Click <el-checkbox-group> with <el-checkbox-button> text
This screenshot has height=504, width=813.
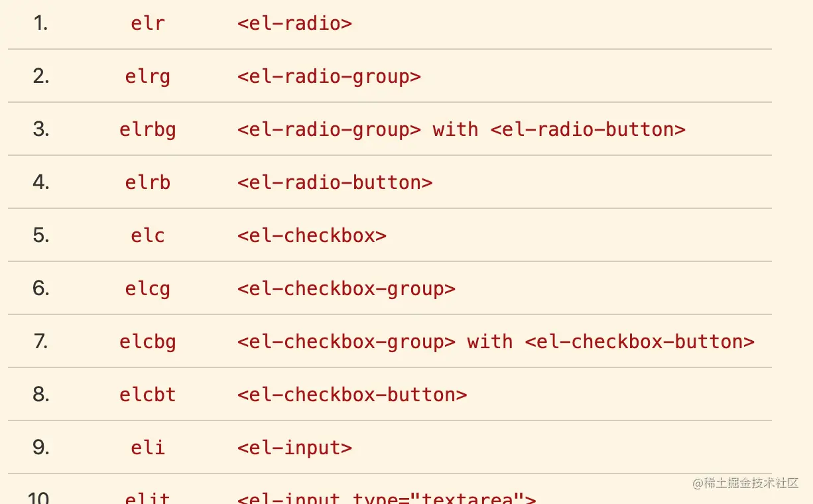(x=496, y=342)
